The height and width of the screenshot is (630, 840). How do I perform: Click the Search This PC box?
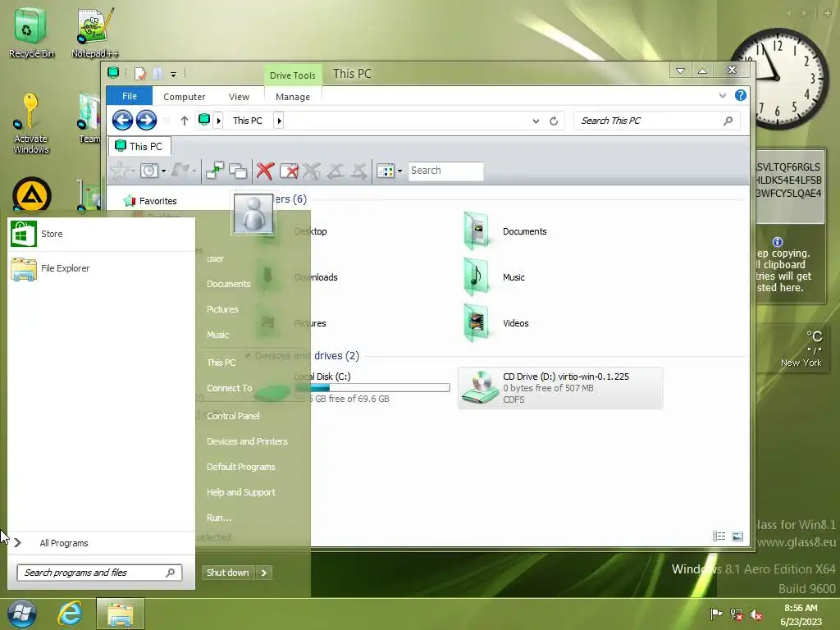(x=657, y=121)
